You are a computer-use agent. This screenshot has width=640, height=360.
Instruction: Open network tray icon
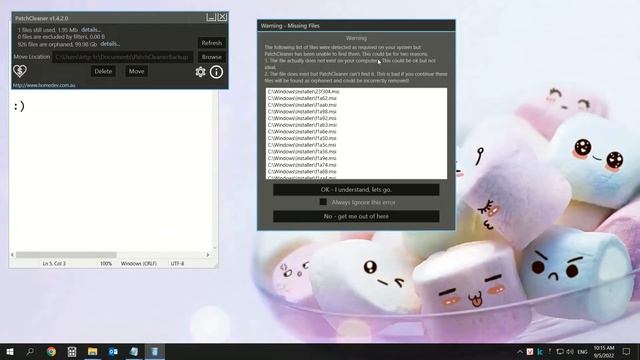560,351
